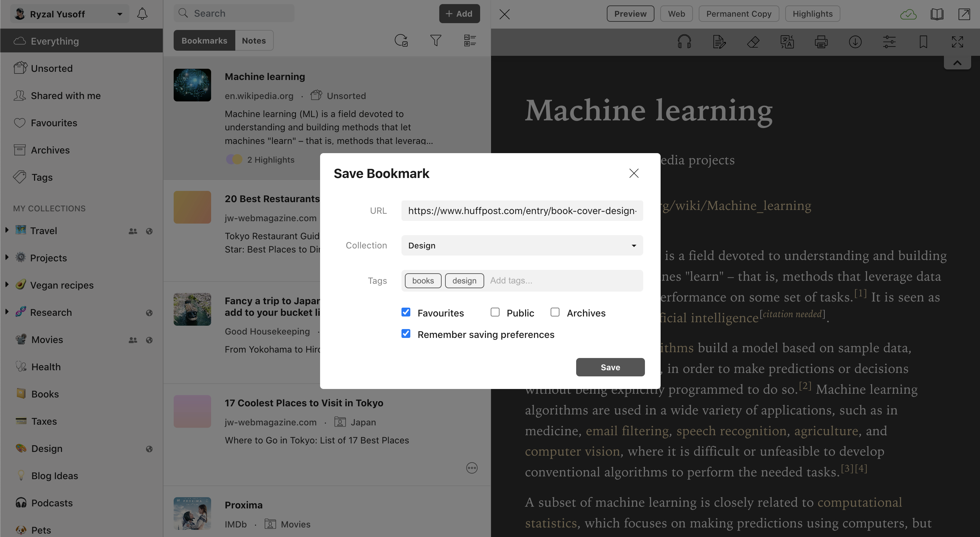Switch to the Bookmarks tab
Viewport: 980px width, 537px height.
point(204,40)
